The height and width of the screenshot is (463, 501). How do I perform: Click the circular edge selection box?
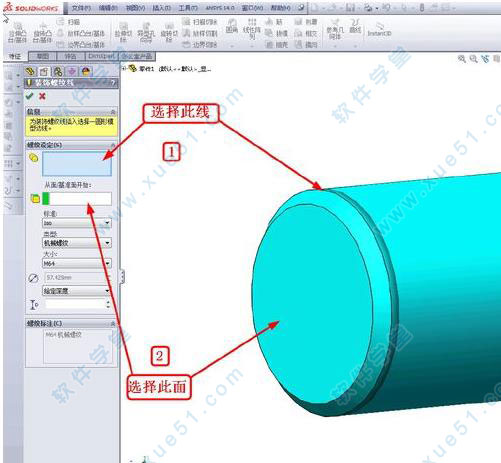(77, 164)
